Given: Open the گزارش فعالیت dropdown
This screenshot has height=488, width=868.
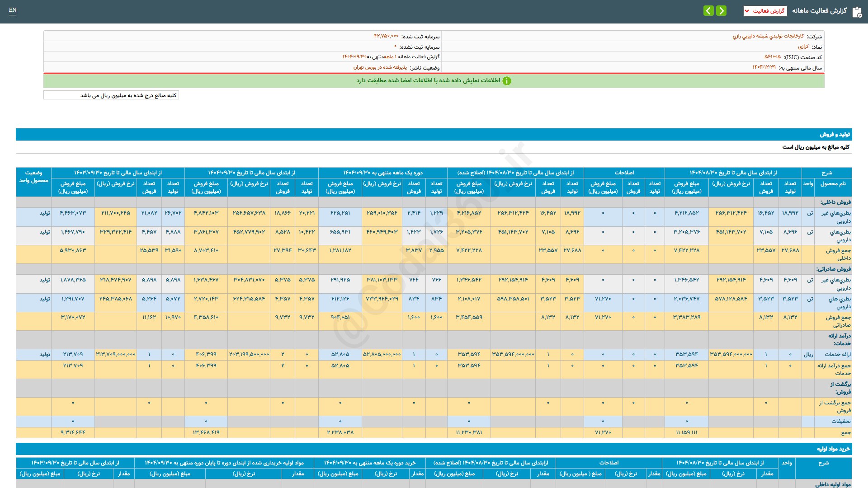Looking at the screenshot, I should [x=765, y=11].
